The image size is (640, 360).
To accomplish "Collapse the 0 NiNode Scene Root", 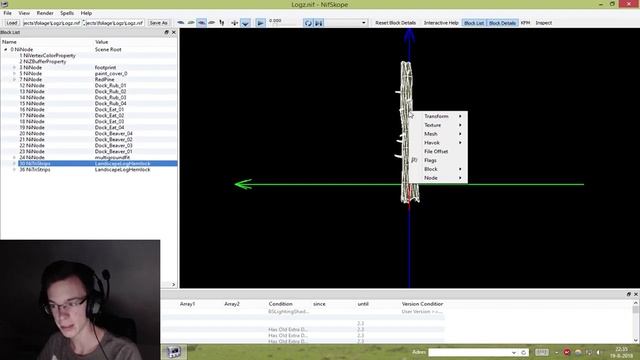I will [x=6, y=49].
